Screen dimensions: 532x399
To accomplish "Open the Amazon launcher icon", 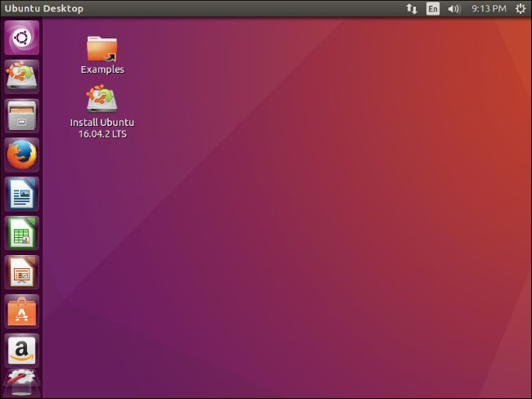I will (x=22, y=350).
